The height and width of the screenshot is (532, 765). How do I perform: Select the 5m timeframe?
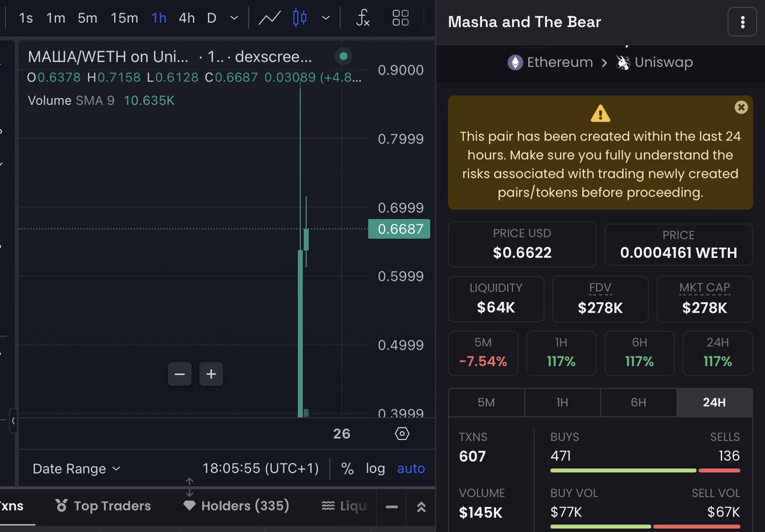click(x=87, y=18)
